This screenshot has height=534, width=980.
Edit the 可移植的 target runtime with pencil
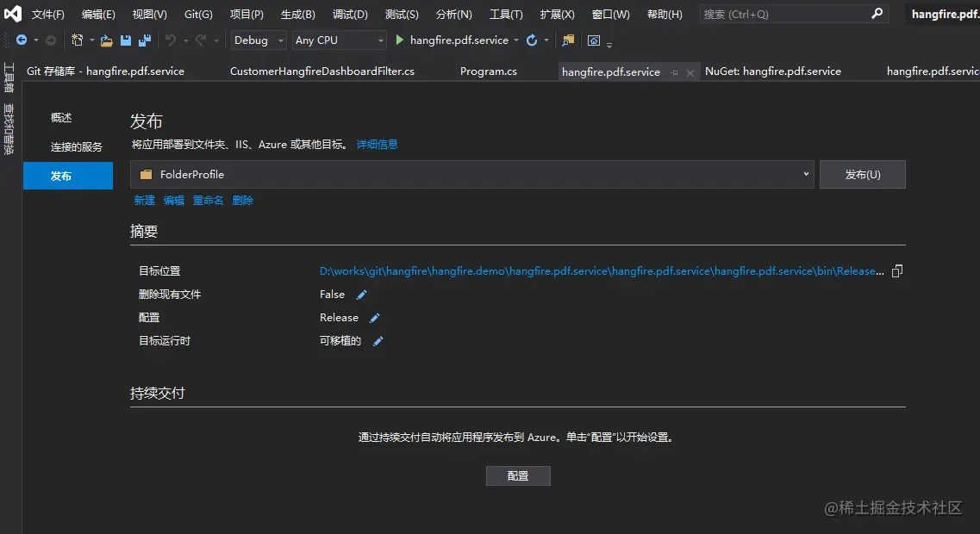pos(378,341)
